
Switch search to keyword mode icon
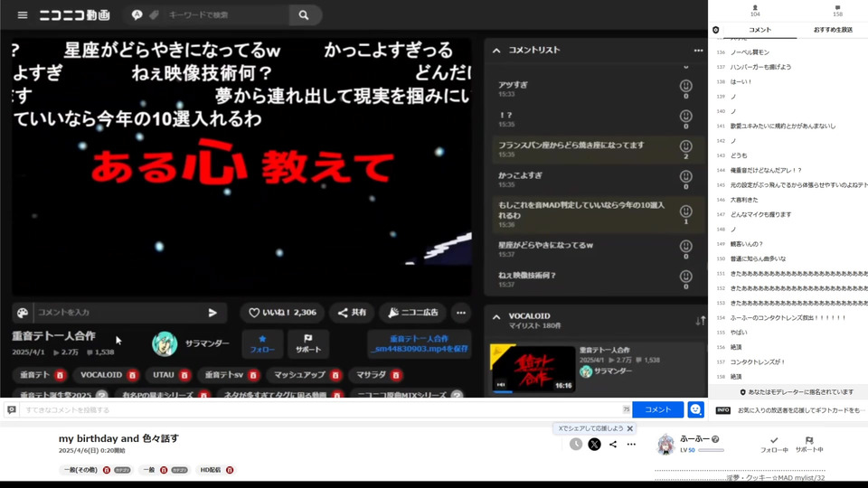[x=137, y=15]
